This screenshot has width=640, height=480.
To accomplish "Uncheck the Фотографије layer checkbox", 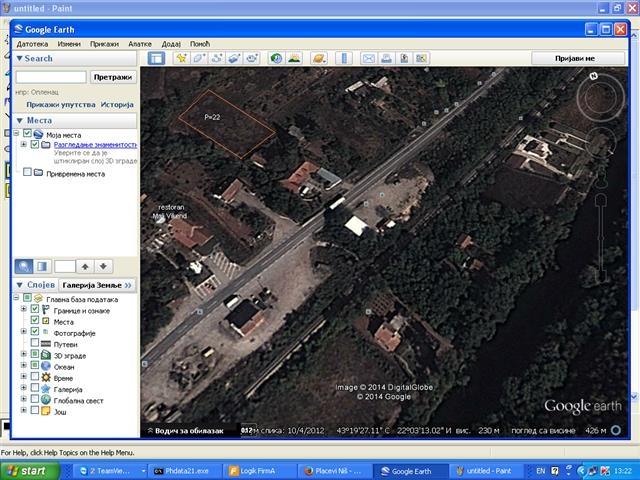I will pyautogui.click(x=35, y=331).
